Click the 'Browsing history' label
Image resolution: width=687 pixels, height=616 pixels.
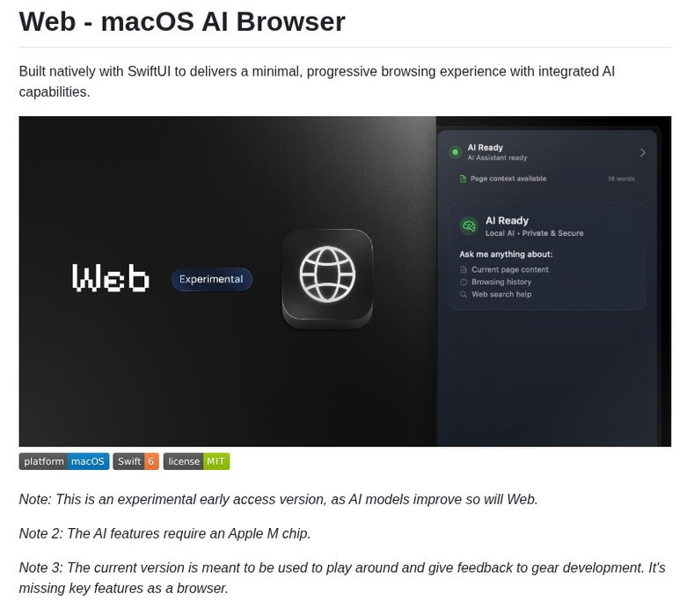(x=501, y=282)
